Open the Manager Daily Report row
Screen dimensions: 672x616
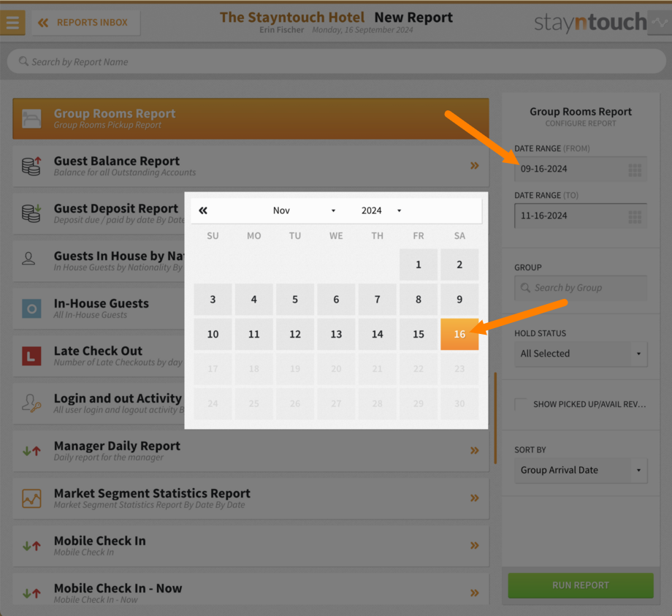tap(251, 451)
